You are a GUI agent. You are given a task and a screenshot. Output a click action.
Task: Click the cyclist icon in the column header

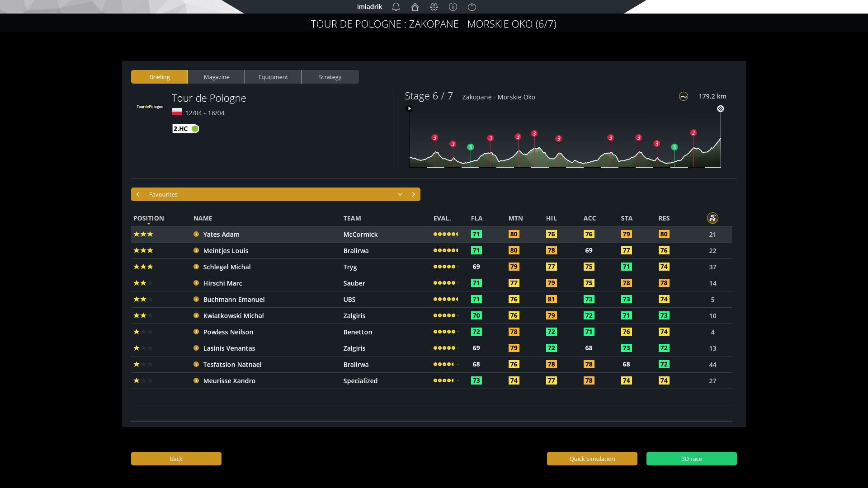pyautogui.click(x=712, y=218)
